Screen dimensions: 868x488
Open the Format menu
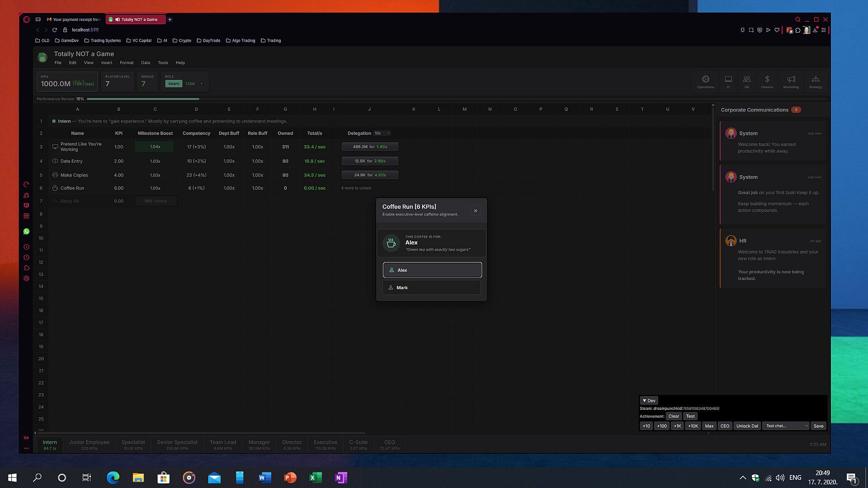tap(127, 63)
